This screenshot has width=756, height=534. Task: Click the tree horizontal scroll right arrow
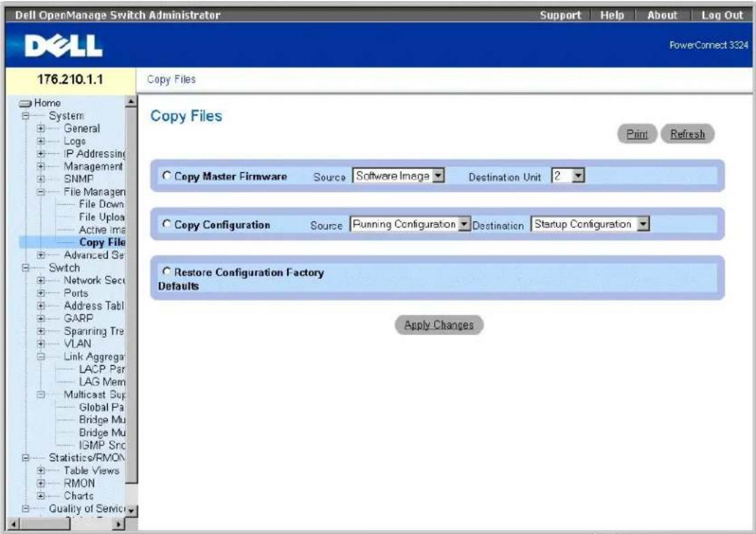119,524
